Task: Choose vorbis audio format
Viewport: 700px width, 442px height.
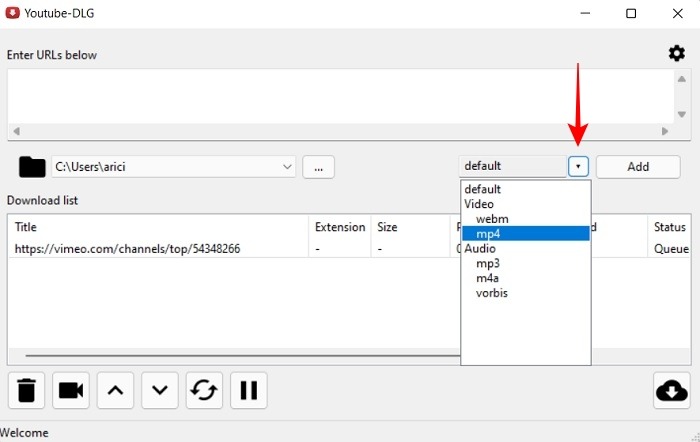Action: coord(526,293)
